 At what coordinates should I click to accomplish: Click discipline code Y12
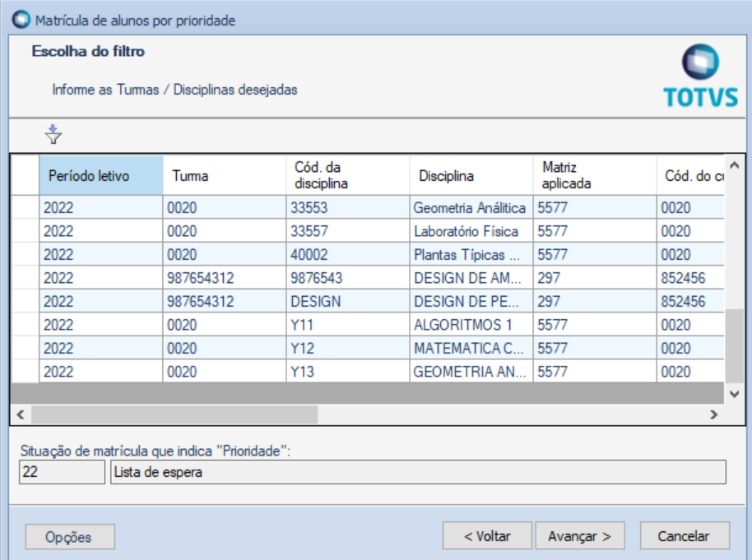(x=348, y=349)
